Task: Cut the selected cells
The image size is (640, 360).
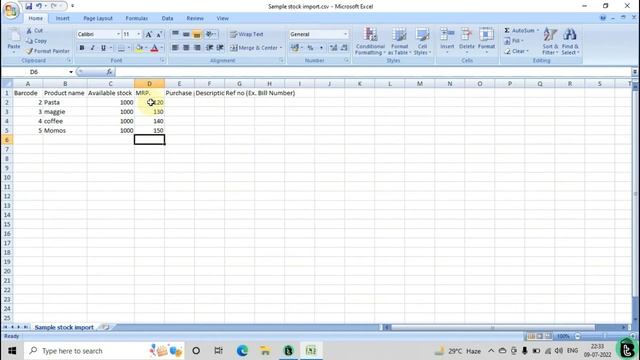Action: pyautogui.click(x=34, y=31)
